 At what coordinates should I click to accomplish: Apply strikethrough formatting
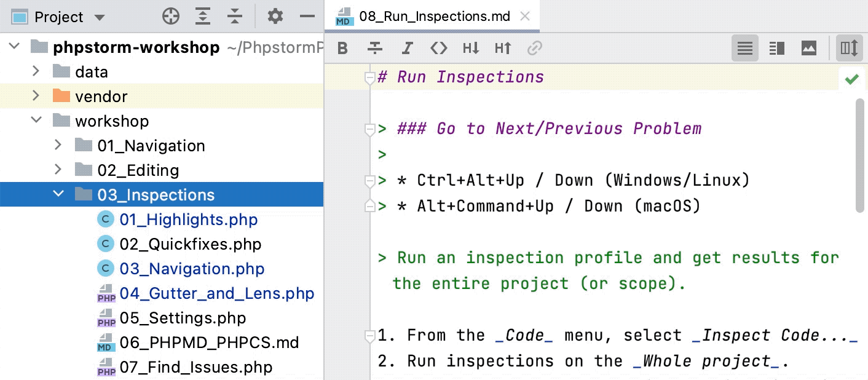[x=375, y=48]
